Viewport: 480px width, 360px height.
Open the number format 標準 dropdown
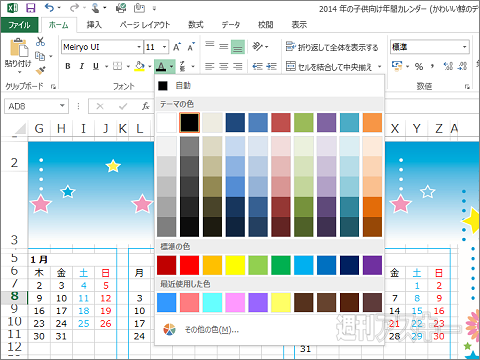(x=464, y=47)
